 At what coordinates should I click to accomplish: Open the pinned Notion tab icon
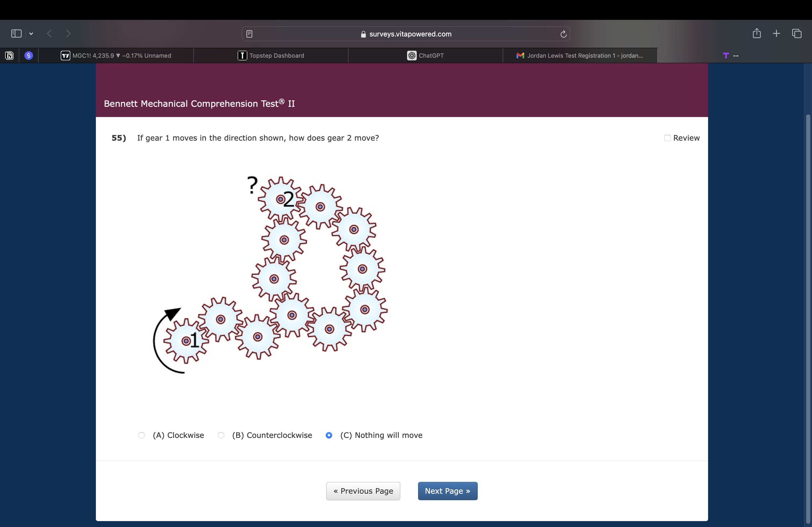[10, 56]
